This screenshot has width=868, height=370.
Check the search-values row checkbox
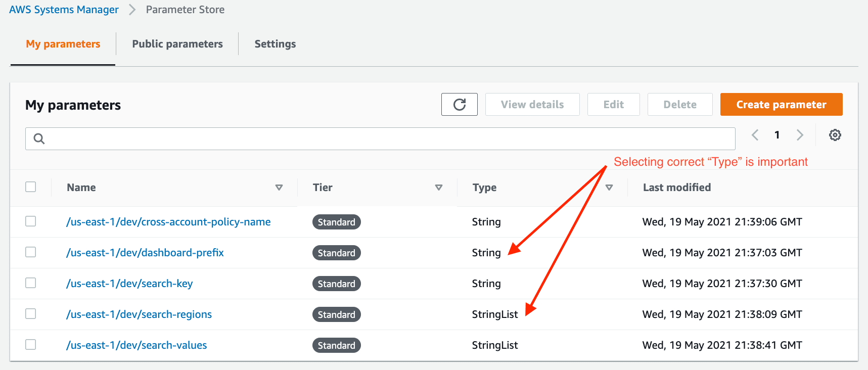31,345
